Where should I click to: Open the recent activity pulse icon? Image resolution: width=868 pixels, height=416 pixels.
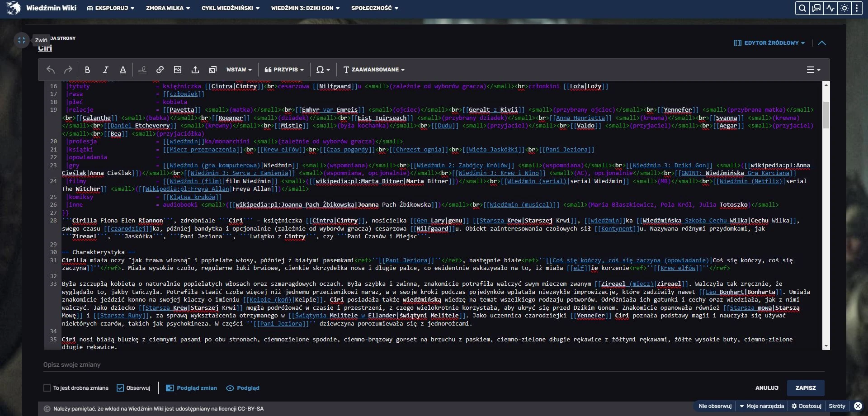830,8
